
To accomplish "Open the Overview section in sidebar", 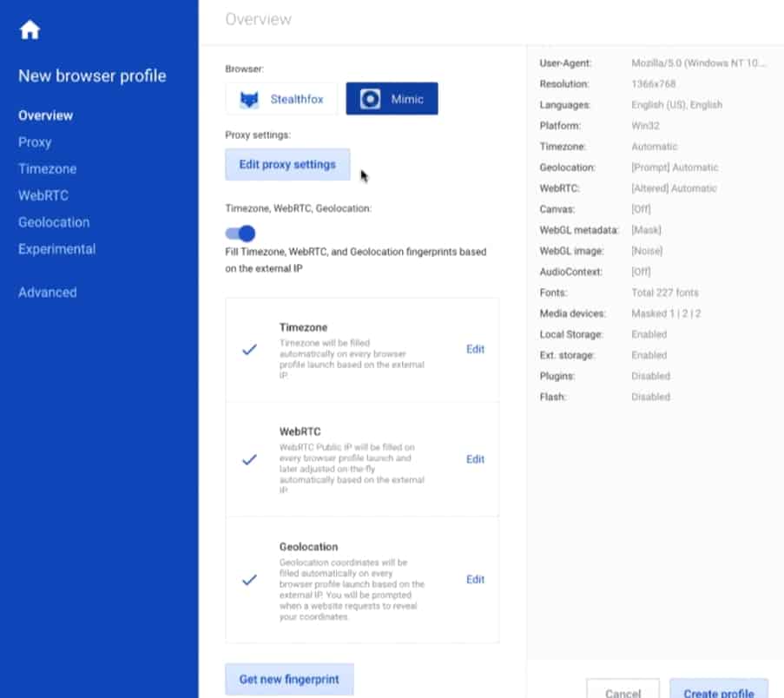I will coord(45,115).
